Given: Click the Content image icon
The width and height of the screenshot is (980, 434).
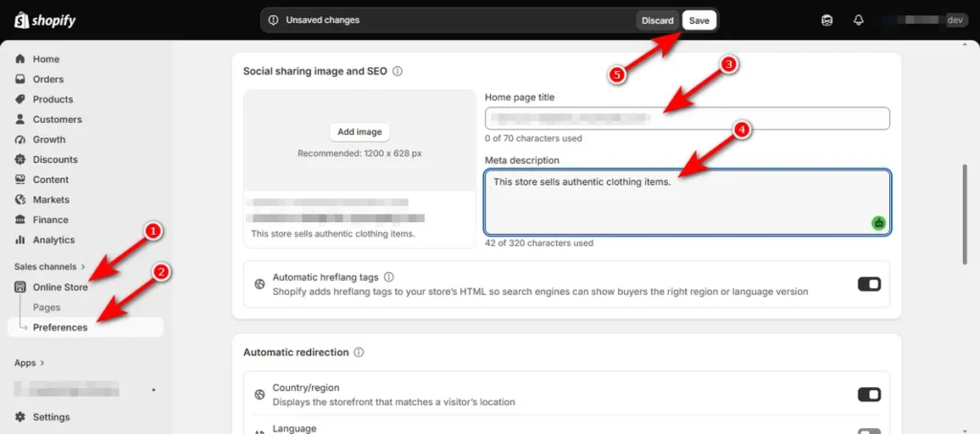Looking at the screenshot, I should click(20, 179).
